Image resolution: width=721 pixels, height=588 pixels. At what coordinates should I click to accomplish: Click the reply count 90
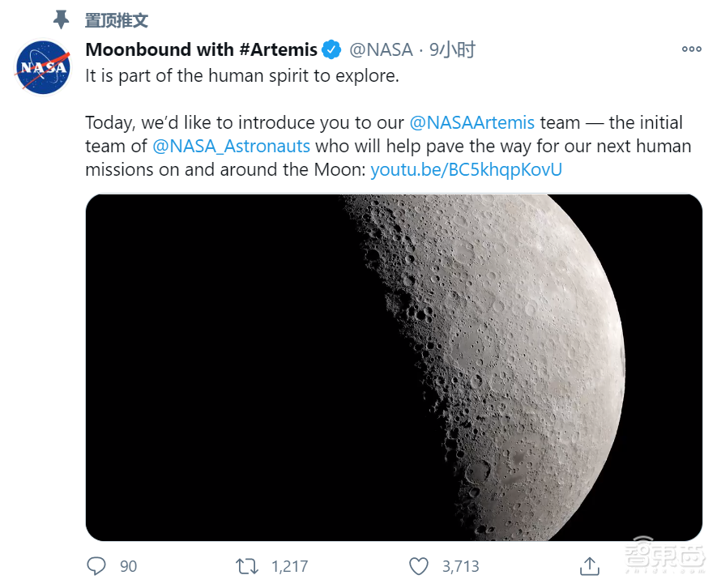129,566
